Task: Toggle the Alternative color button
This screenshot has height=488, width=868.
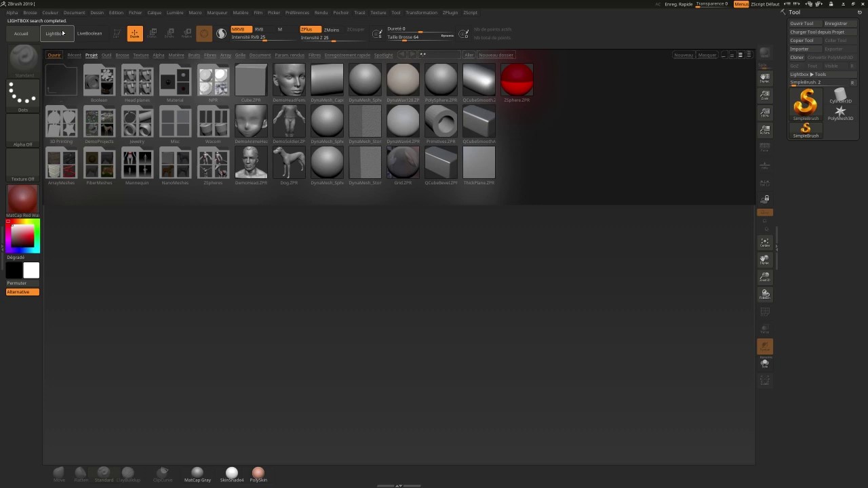Action: tap(22, 292)
